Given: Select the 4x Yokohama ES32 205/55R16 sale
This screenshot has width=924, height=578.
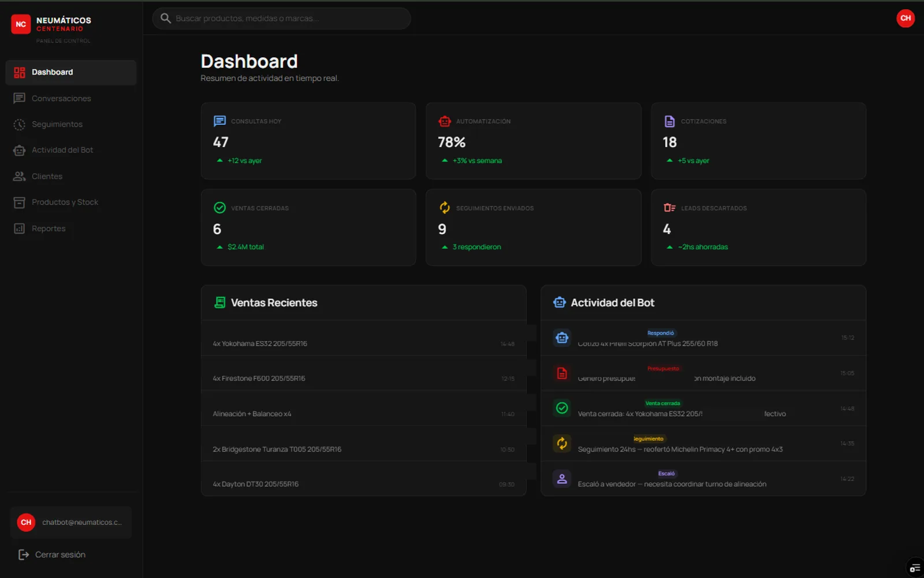Looking at the screenshot, I should click(x=364, y=338).
